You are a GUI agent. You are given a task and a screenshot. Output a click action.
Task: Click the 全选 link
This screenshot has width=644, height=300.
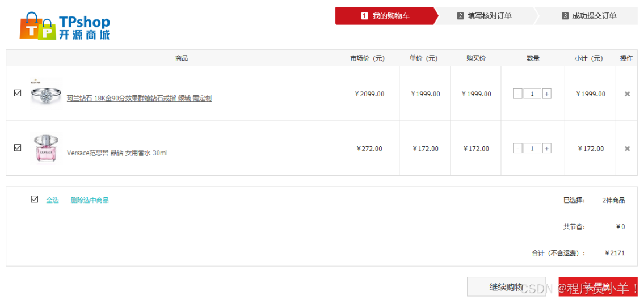[52, 200]
